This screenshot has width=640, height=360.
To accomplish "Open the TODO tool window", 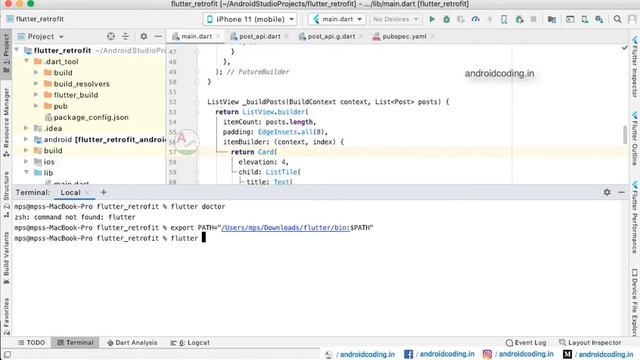I will click(x=31, y=342).
